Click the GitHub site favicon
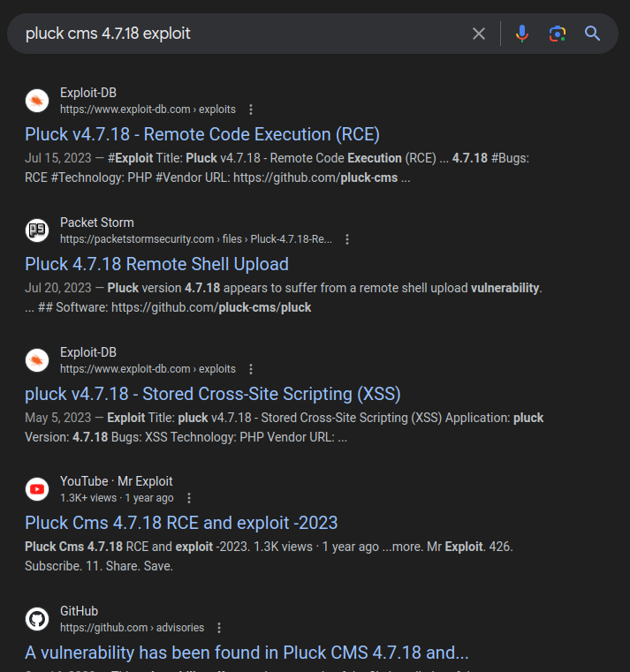630x672 pixels. 37,619
